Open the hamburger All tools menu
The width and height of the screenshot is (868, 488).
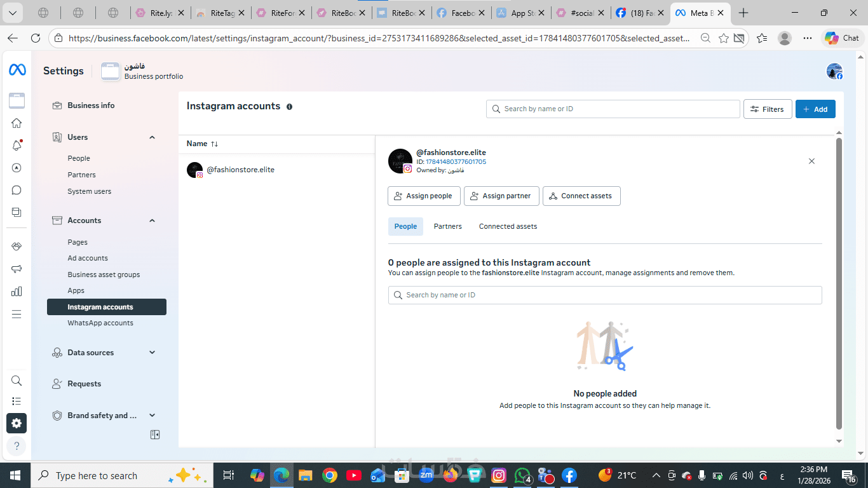click(17, 314)
